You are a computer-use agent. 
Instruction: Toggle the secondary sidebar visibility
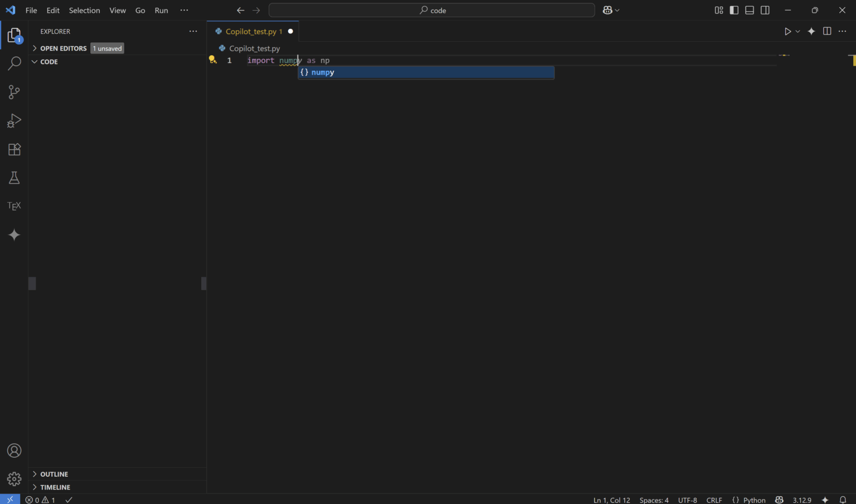(x=765, y=9)
